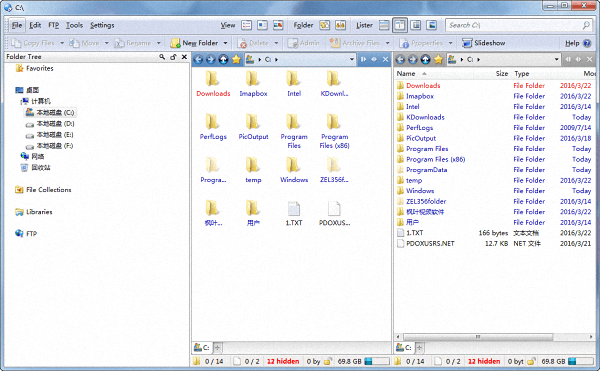Go up a level in right pane

point(426,59)
